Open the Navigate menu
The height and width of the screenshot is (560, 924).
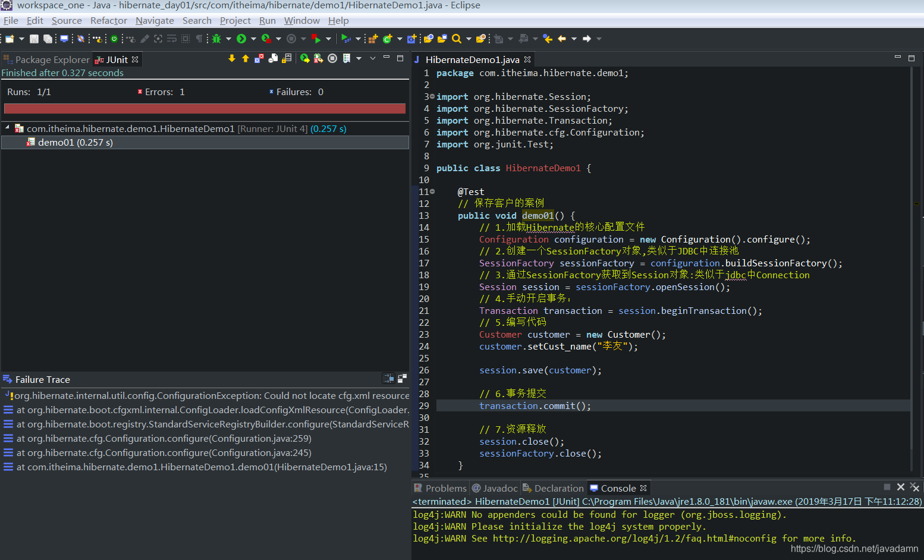[155, 20]
